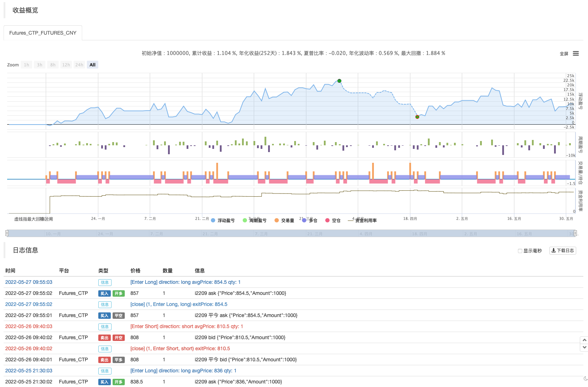The height and width of the screenshot is (387, 588).
Task: Select the 24h zoom button
Action: pyautogui.click(x=79, y=65)
